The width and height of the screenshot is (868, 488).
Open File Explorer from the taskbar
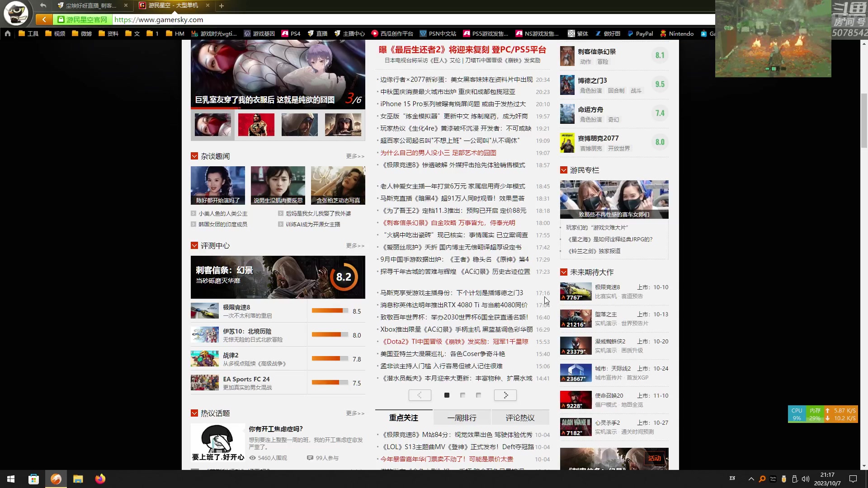click(78, 479)
